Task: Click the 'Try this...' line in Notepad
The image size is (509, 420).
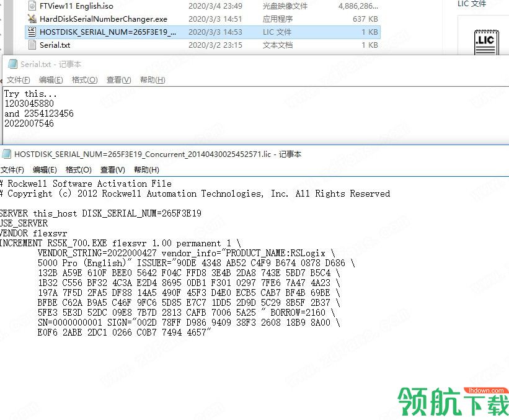Action: (30, 94)
